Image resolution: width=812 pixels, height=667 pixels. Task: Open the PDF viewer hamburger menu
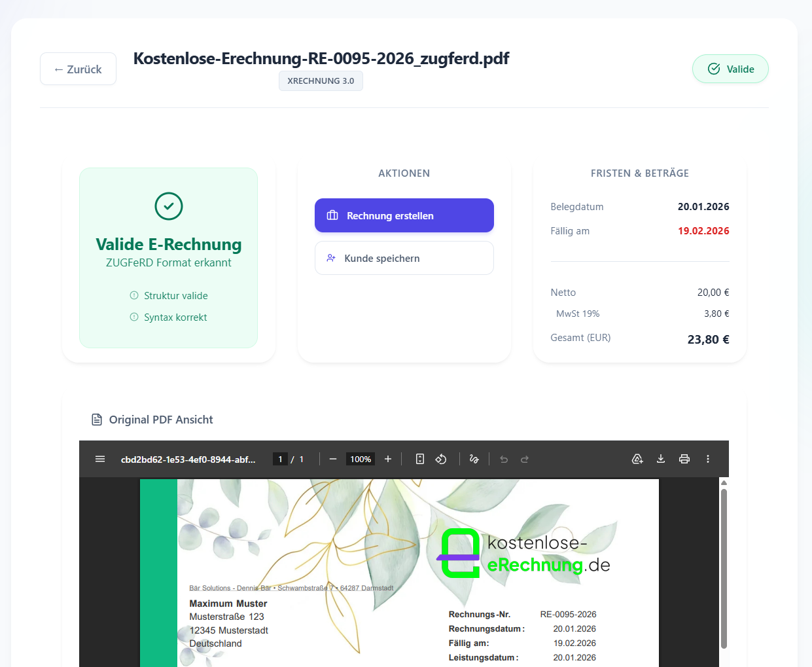tap(100, 459)
